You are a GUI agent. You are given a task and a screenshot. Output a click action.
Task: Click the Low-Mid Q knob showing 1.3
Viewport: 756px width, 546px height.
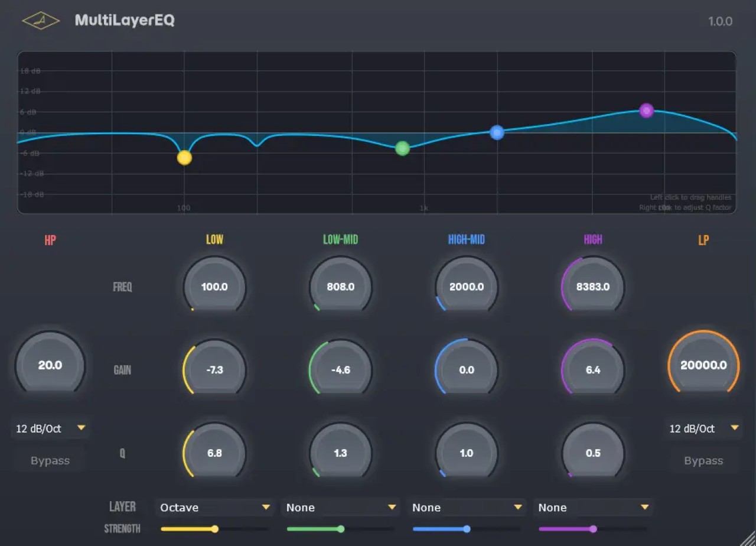pos(341,453)
